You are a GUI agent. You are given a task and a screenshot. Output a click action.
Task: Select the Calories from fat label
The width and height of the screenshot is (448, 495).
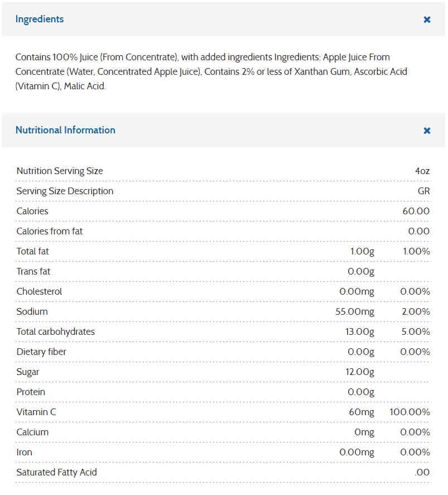click(50, 231)
